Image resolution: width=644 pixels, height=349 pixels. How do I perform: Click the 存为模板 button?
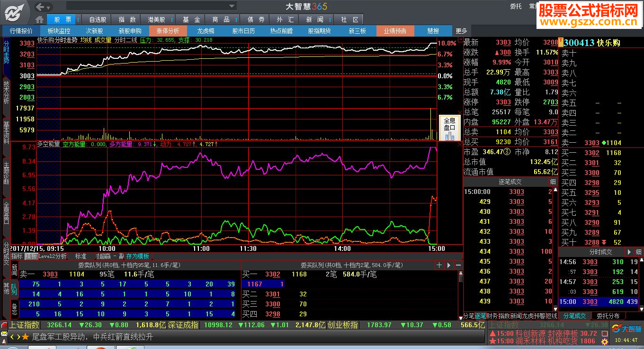coord(137,256)
